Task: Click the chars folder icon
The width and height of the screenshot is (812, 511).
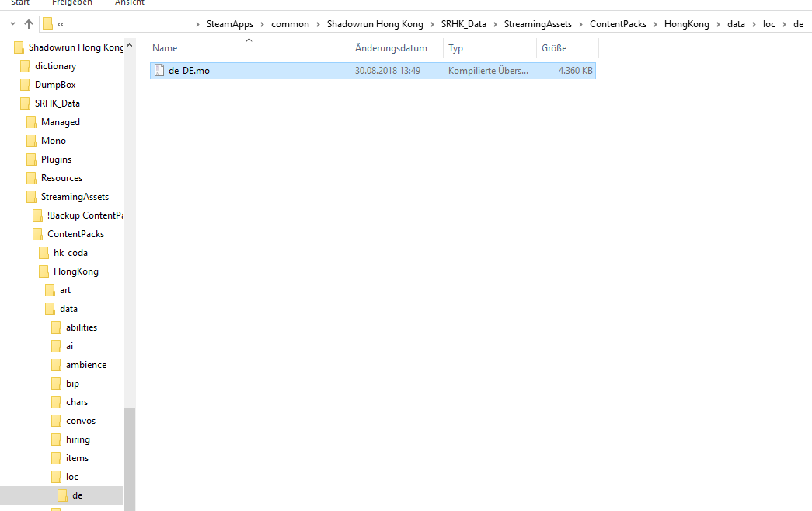Action: (56, 402)
